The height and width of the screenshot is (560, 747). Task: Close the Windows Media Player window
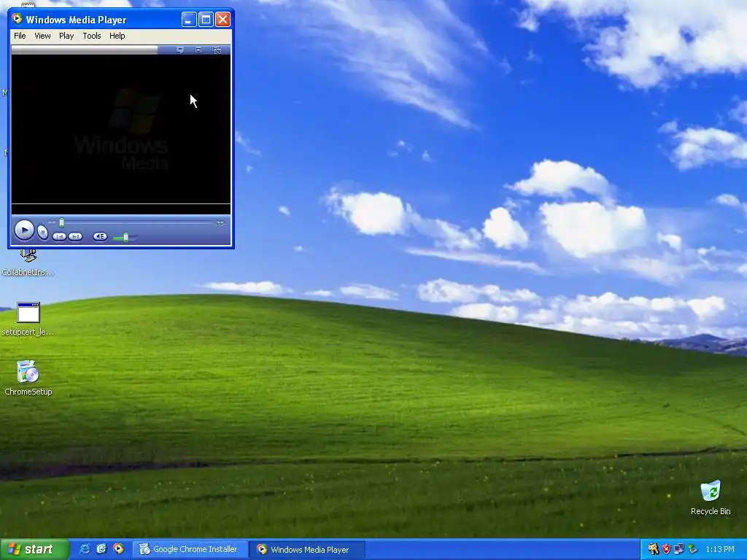223,19
